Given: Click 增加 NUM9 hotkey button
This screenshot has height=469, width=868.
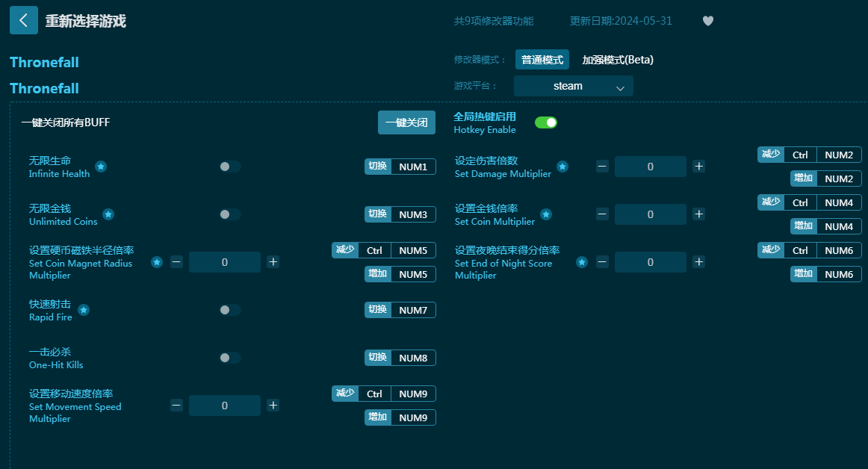Looking at the screenshot, I should (x=400, y=417).
